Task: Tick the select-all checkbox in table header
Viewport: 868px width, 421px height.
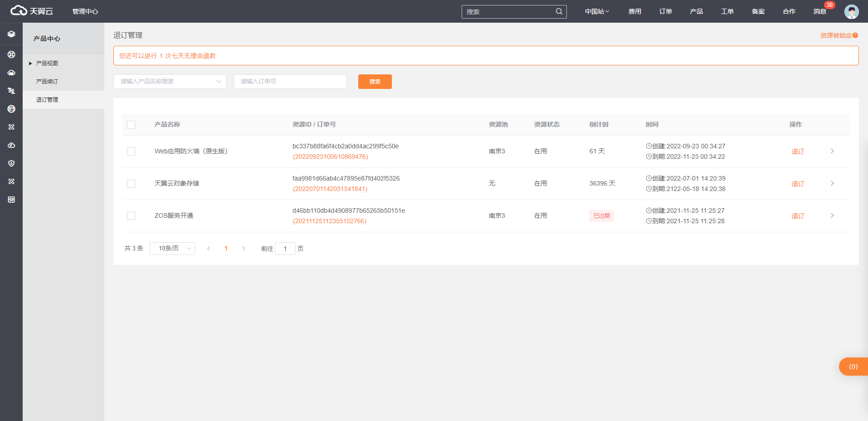Action: pyautogui.click(x=131, y=125)
